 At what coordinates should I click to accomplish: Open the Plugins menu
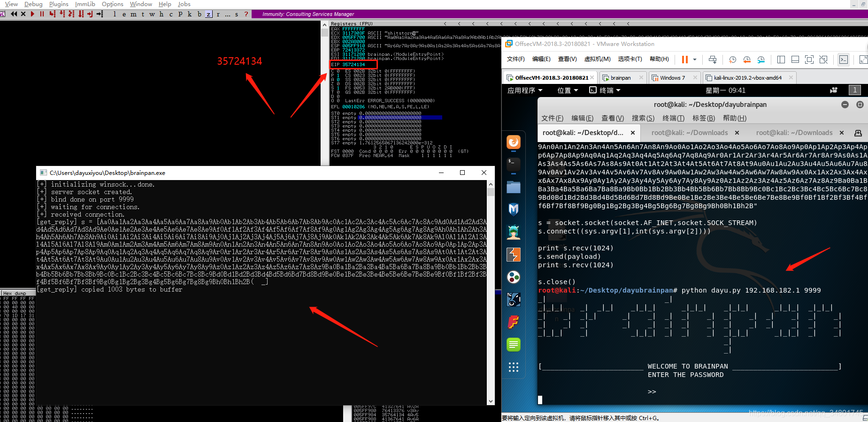(x=59, y=4)
